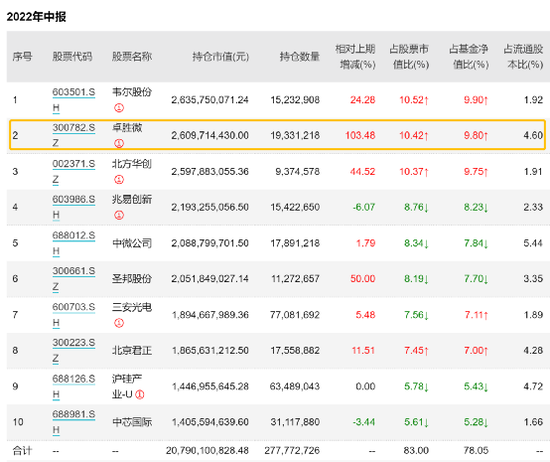The image size is (550, 462).
Task: Click net value ratio 9.80↑
Action: coord(476,135)
